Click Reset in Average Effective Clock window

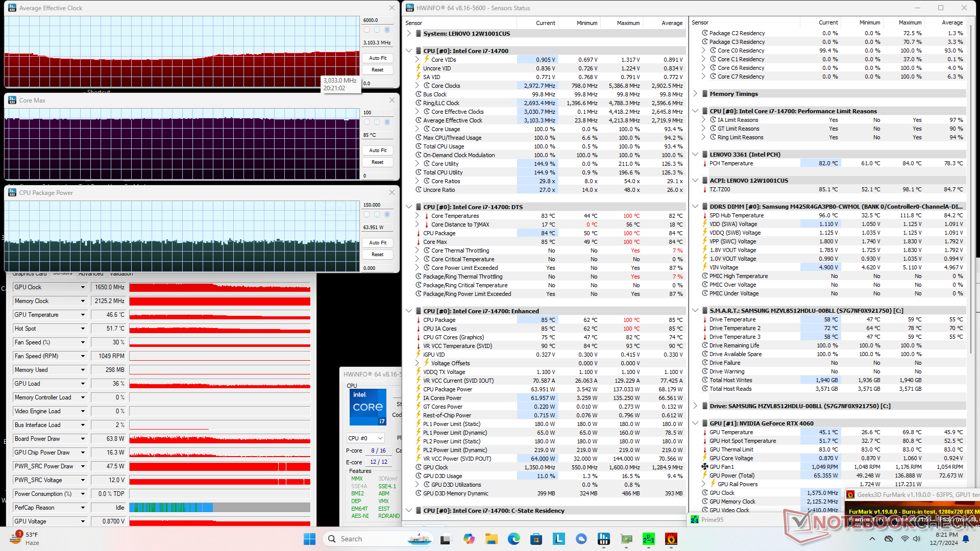coord(378,70)
